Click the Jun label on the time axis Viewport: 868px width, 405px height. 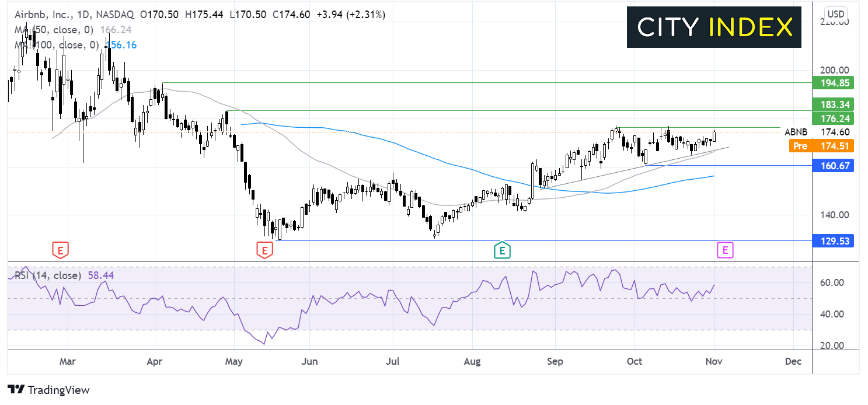309,362
